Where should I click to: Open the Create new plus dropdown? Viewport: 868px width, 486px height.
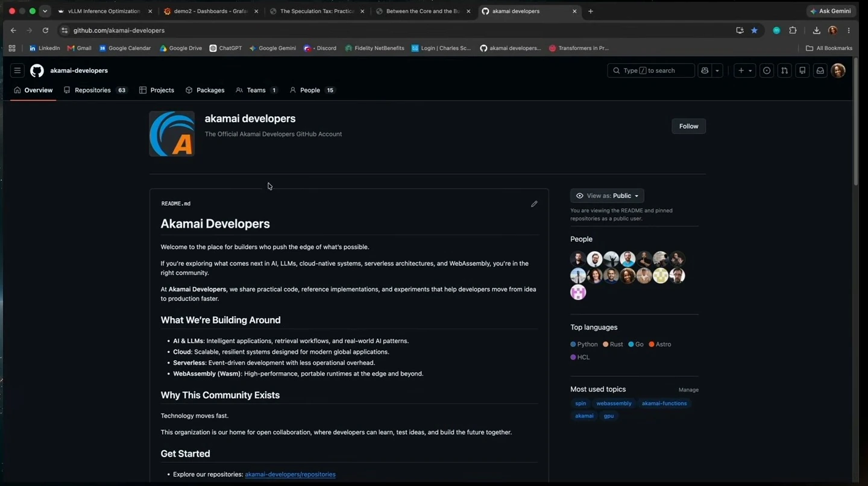745,70
